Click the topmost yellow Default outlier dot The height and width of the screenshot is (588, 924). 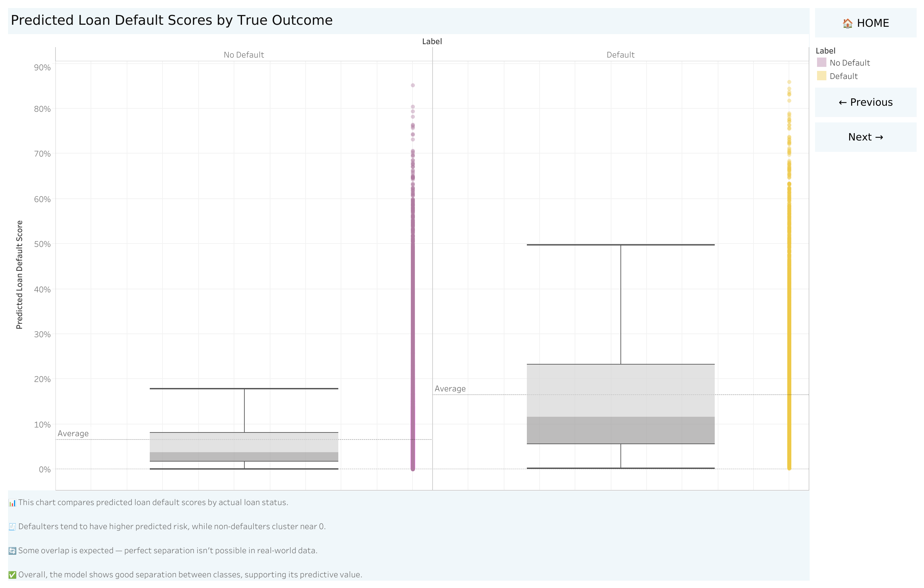pyautogui.click(x=789, y=82)
